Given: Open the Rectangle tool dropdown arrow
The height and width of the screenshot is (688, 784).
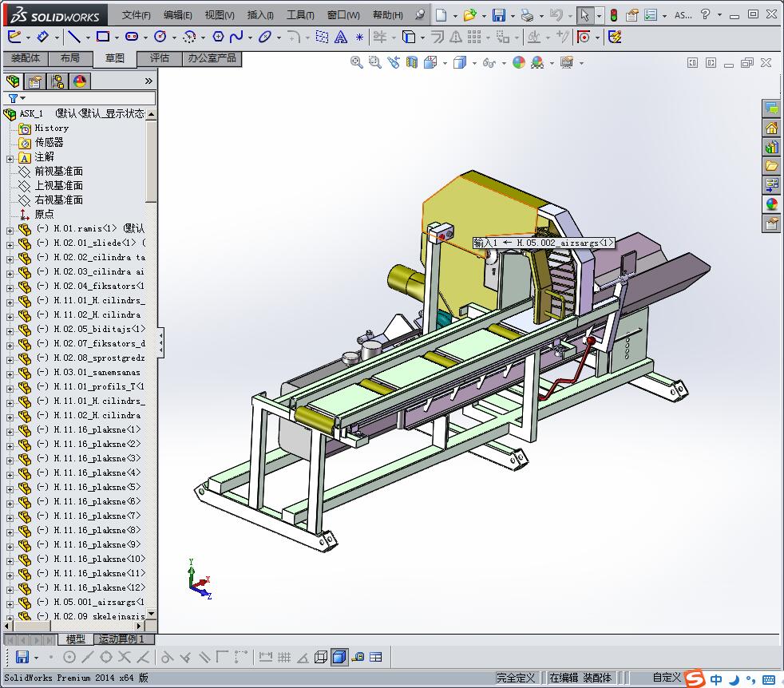Looking at the screenshot, I should pos(117,37).
